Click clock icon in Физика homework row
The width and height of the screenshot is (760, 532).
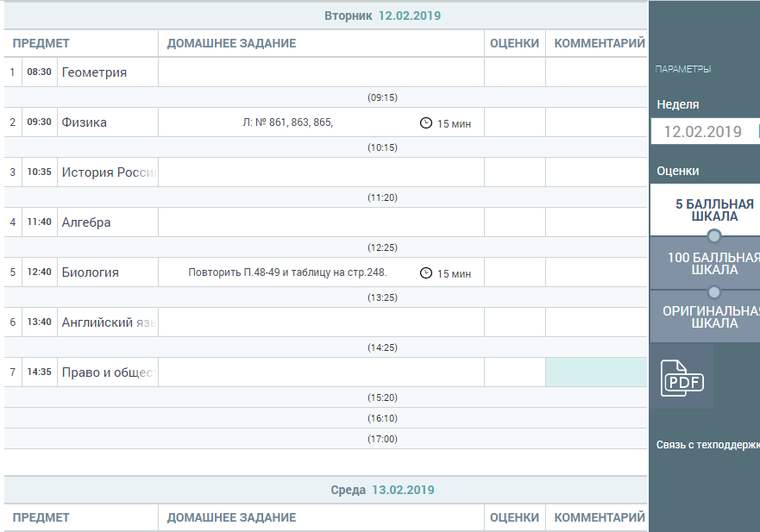click(425, 123)
